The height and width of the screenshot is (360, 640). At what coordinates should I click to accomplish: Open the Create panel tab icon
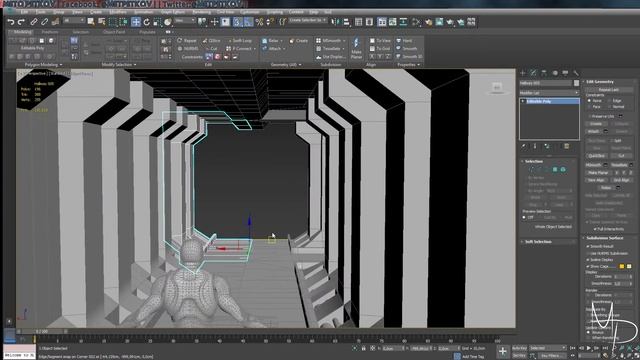(523, 73)
